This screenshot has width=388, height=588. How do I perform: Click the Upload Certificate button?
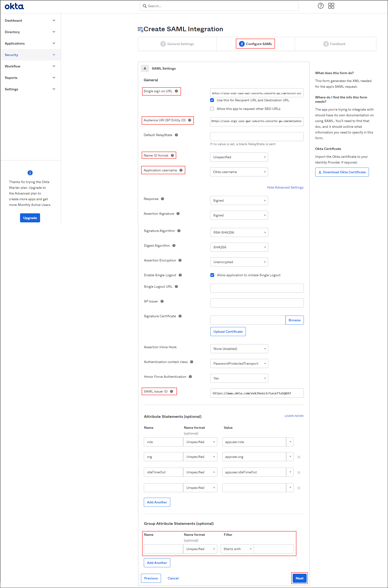click(x=228, y=331)
